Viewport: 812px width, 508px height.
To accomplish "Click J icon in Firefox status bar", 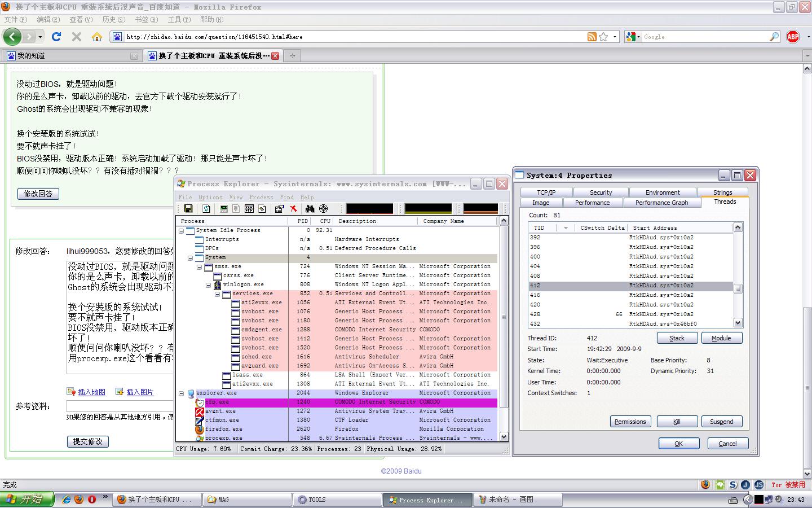I will [745, 484].
